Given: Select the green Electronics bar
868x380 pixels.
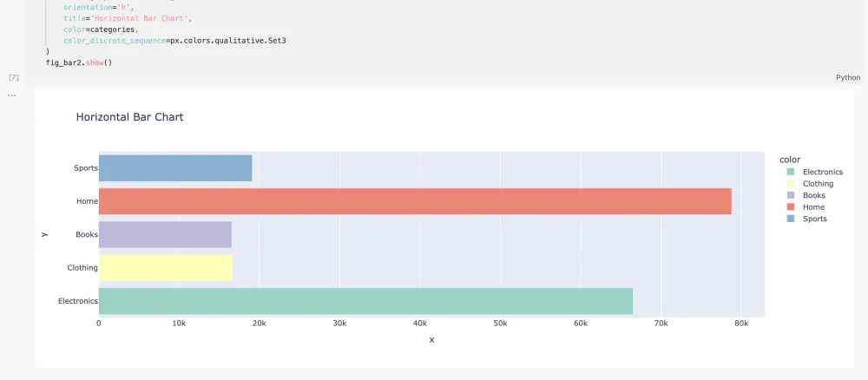Looking at the screenshot, I should [x=365, y=301].
